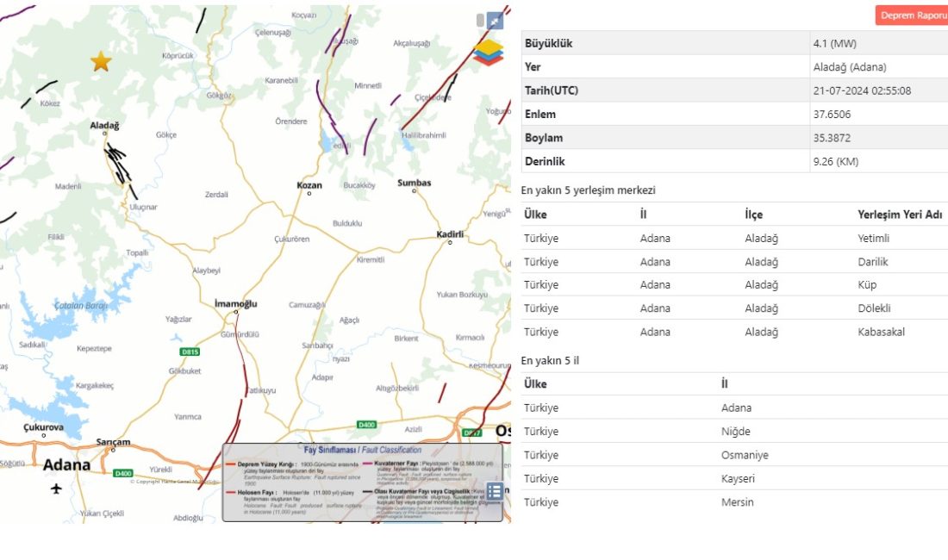Click the small gray control beside fullscreen icon

pos(480,21)
